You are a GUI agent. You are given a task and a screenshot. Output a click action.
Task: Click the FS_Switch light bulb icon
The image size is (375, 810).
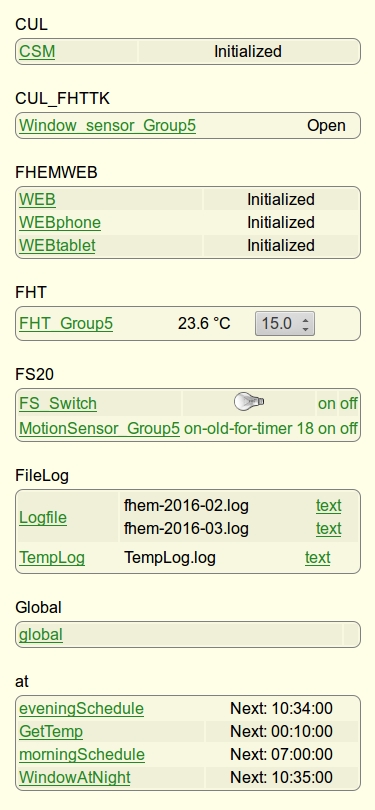tap(249, 402)
